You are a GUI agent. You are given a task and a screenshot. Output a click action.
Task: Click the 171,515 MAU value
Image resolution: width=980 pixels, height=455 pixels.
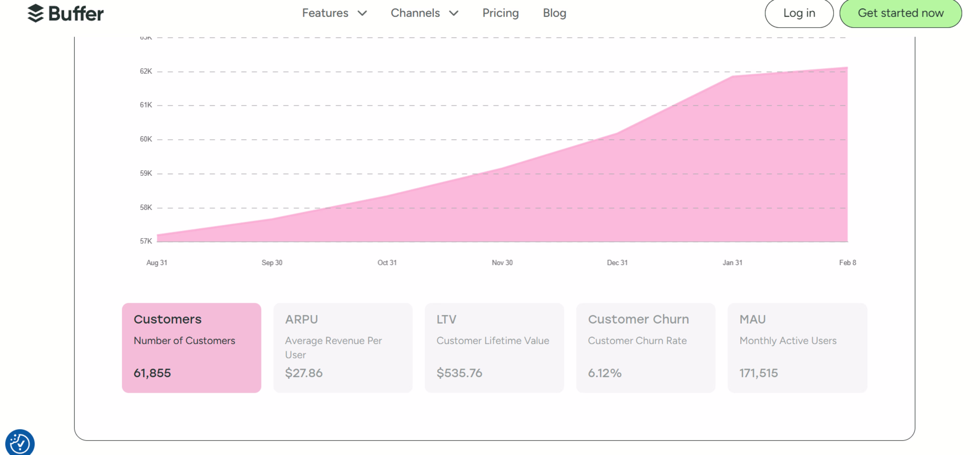[x=758, y=373]
